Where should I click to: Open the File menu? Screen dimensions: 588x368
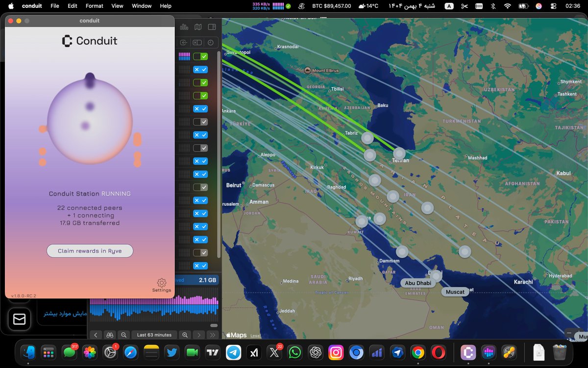[x=55, y=6]
